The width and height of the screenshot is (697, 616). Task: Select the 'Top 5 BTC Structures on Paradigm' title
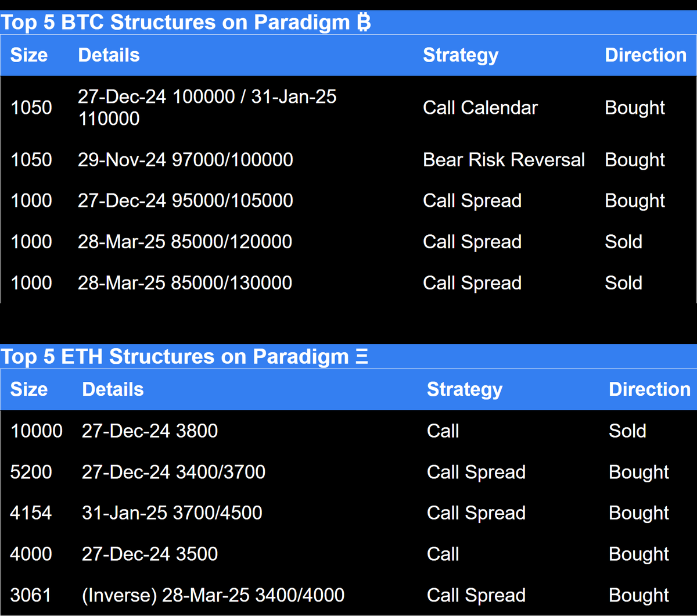point(175,22)
